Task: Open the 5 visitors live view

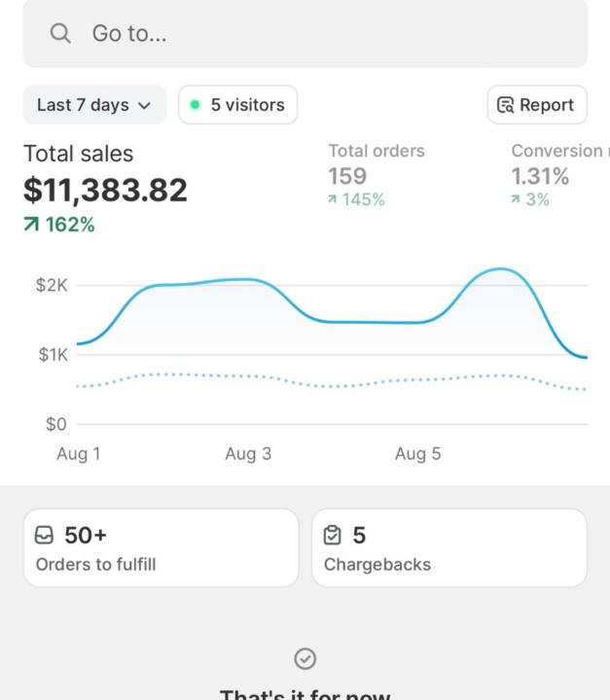Action: 238,105
